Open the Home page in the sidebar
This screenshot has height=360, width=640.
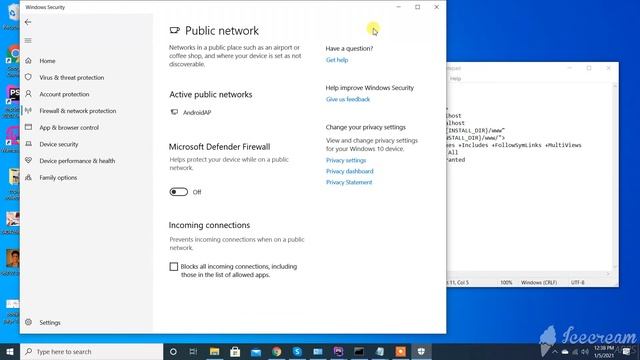pyautogui.click(x=47, y=61)
